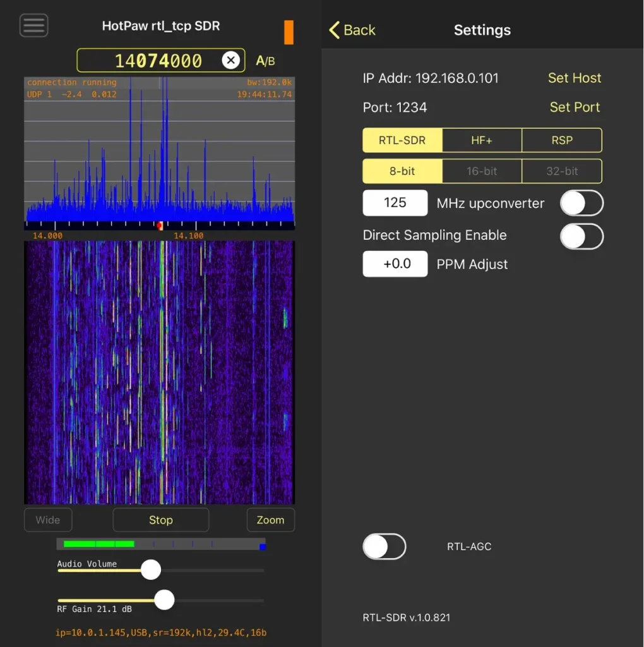Click the '14.000' frequency scale label
The width and height of the screenshot is (644, 647).
[47, 236]
